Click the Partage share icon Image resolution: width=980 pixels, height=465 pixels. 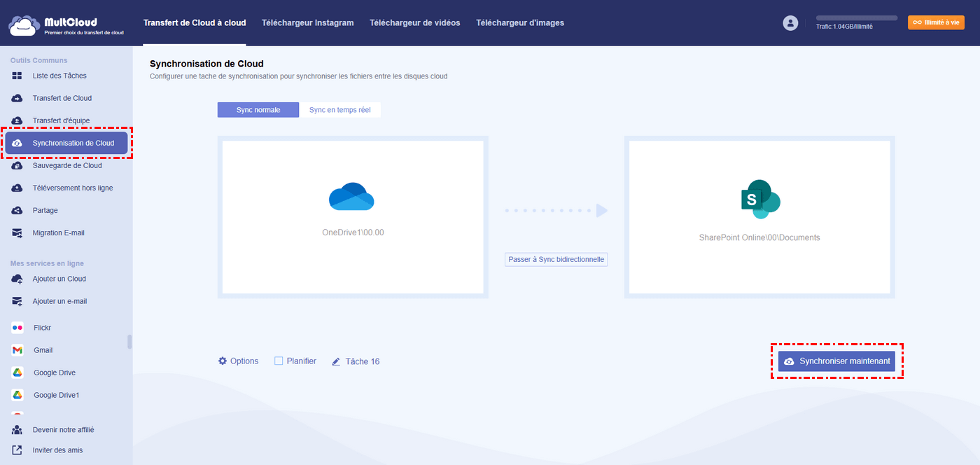point(17,210)
